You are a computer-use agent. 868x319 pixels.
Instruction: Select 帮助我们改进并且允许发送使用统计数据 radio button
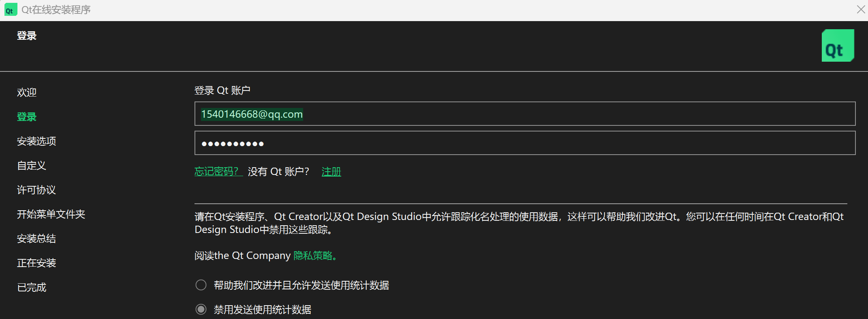201,285
